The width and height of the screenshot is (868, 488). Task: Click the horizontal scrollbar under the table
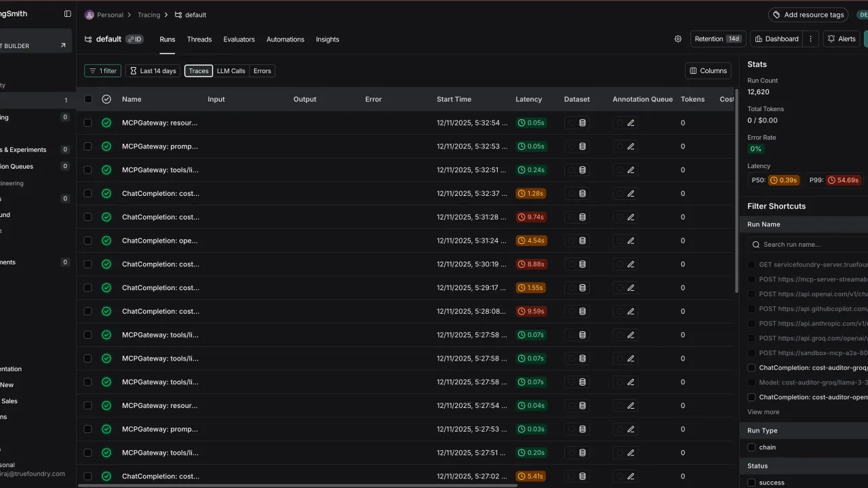(298, 485)
